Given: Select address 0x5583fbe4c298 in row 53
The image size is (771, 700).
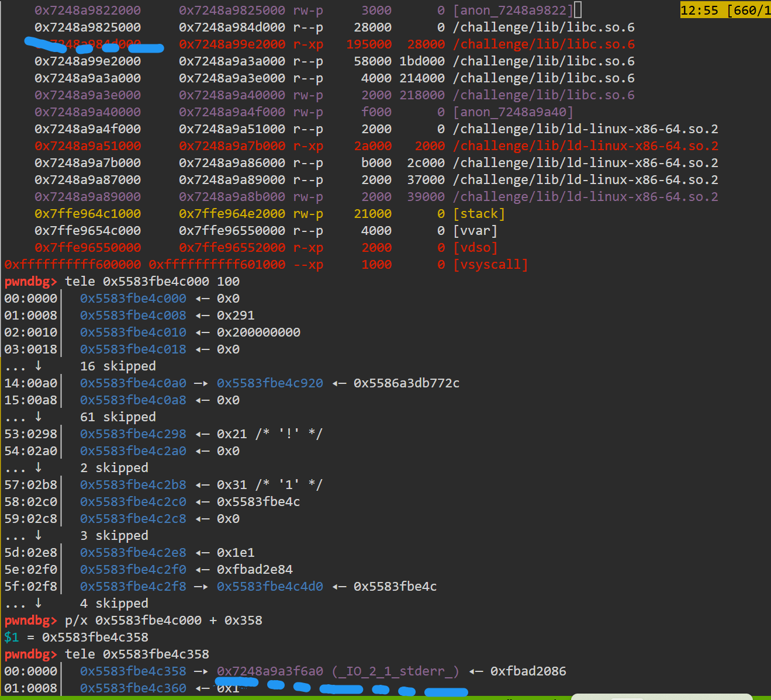Looking at the screenshot, I should (x=133, y=434).
